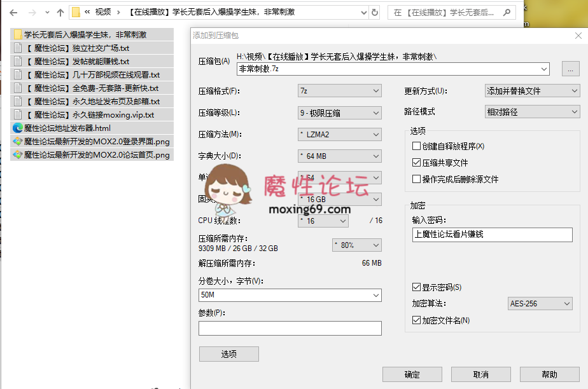Select the 独立社交广场.txt file icon
This screenshot has width=588, height=389.
(x=18, y=48)
